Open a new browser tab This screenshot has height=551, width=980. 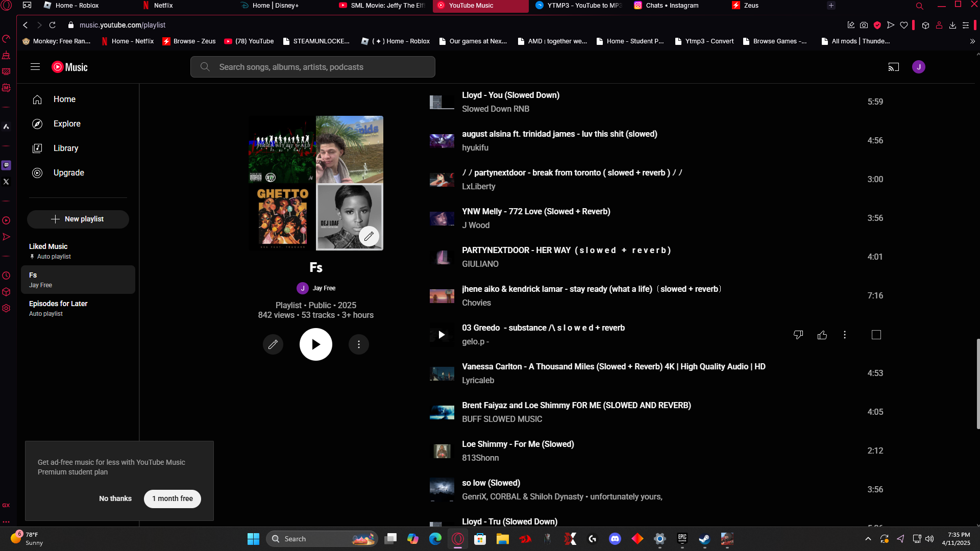(x=831, y=6)
